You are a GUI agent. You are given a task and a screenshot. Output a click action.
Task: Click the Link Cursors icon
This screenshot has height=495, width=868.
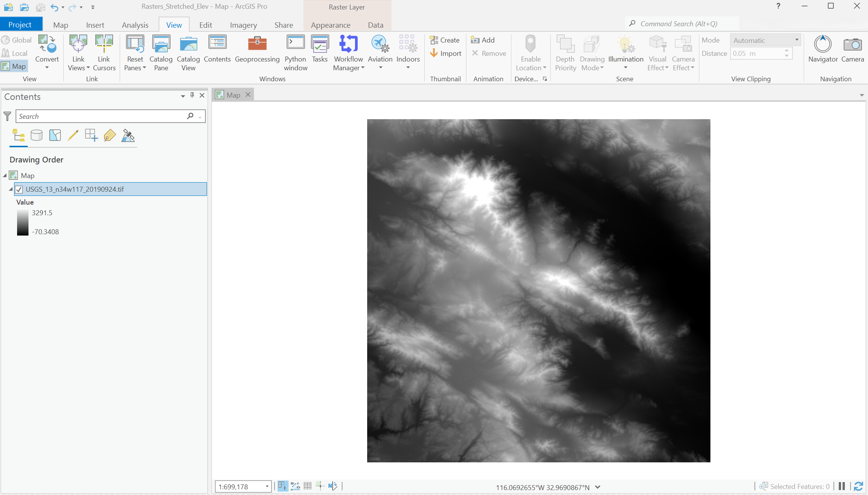(104, 53)
